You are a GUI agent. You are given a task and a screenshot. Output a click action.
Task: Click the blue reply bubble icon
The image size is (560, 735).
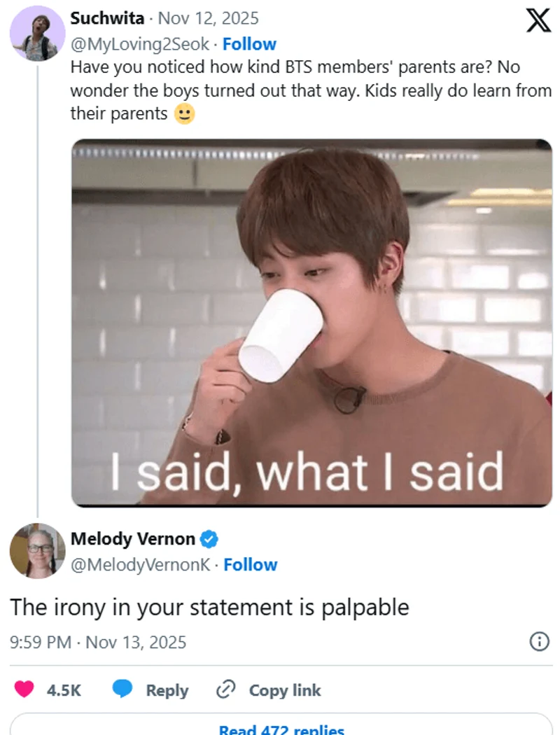click(x=122, y=689)
